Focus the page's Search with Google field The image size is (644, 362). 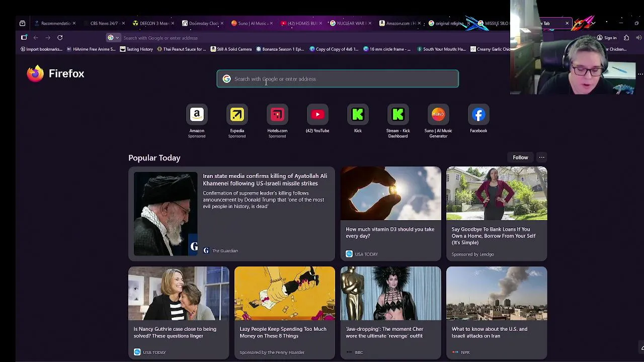click(x=338, y=79)
